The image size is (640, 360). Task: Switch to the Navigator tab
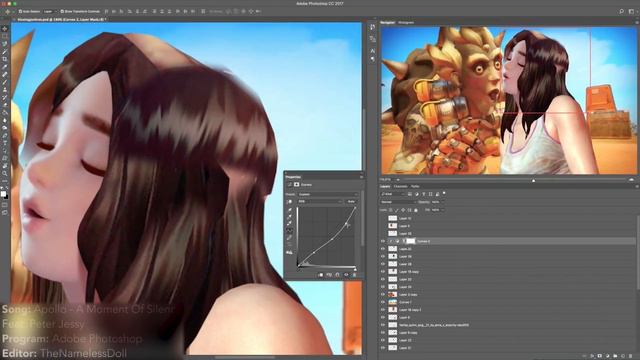click(x=388, y=23)
